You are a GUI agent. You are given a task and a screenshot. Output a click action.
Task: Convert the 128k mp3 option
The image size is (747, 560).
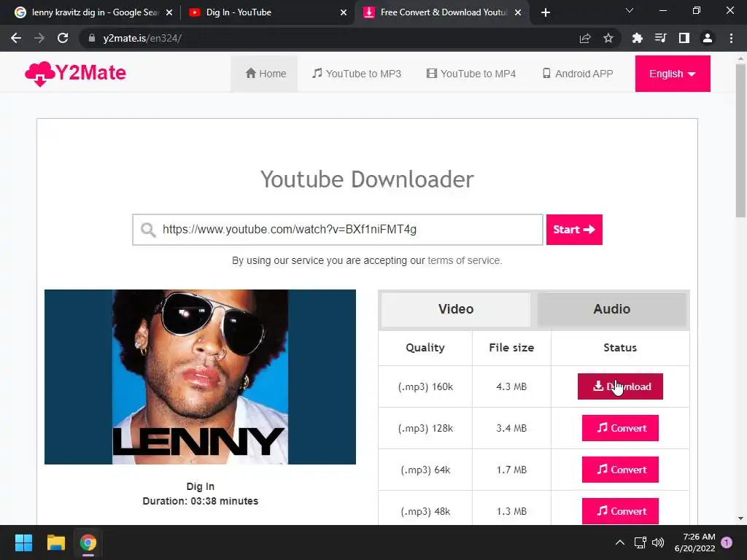(620, 428)
